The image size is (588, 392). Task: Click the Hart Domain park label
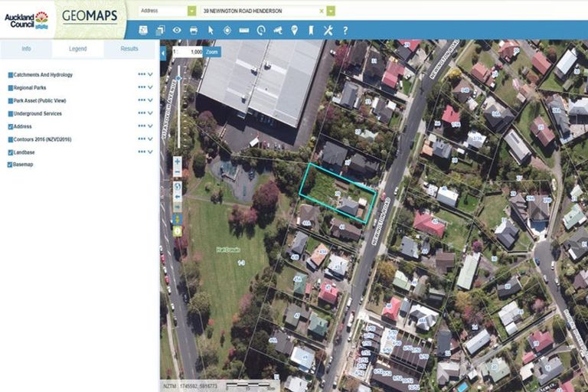228,250
